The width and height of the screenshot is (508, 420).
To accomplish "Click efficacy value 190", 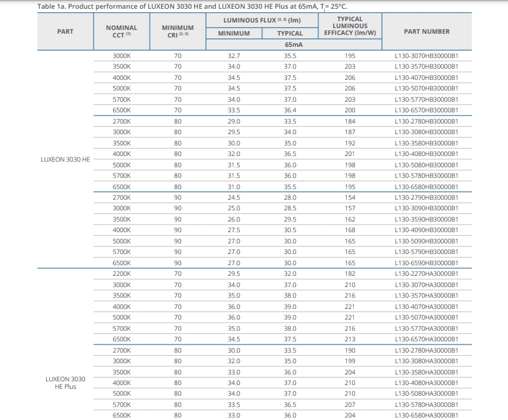I will pyautogui.click(x=350, y=350).
